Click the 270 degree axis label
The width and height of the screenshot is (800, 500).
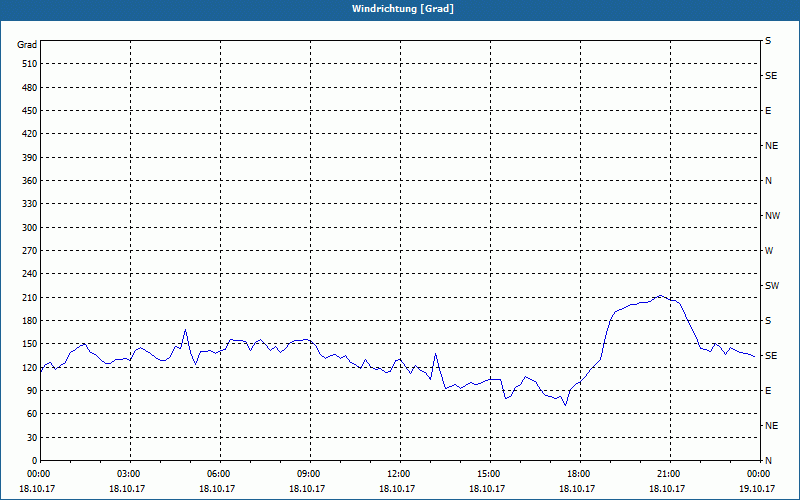point(29,251)
